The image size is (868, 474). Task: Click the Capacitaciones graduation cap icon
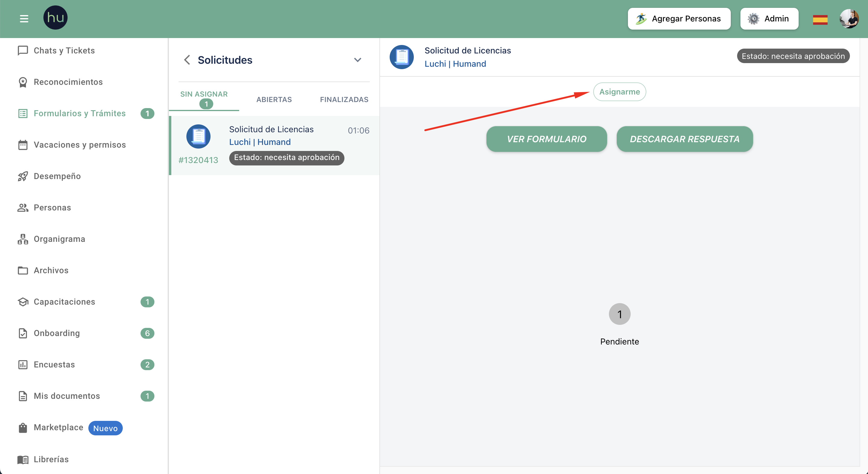[x=23, y=302]
